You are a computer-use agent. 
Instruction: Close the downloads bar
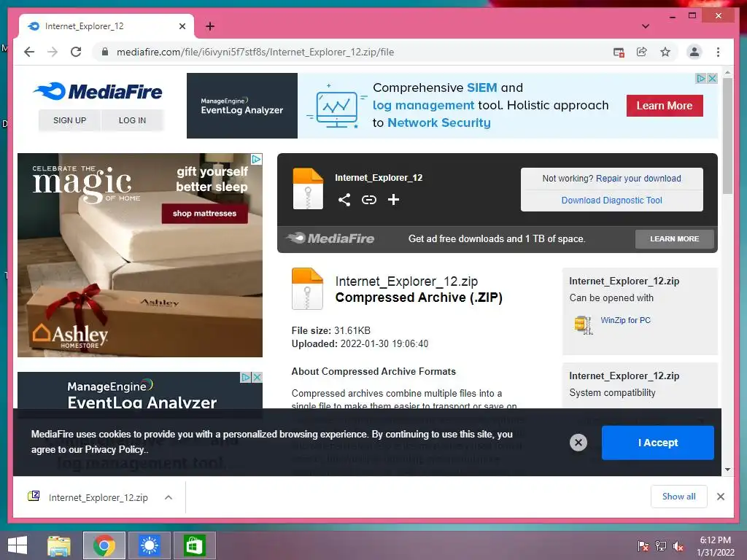point(720,497)
